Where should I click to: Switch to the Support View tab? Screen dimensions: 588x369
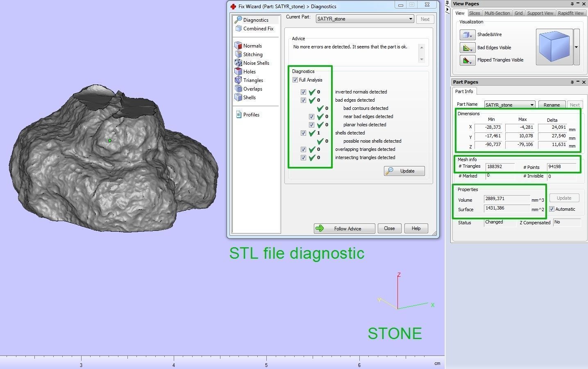click(540, 13)
